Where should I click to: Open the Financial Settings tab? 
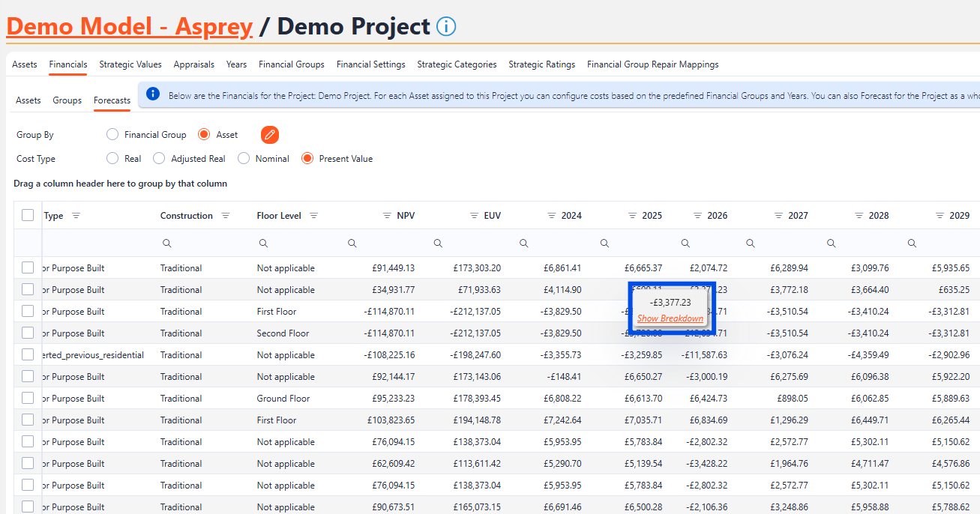click(x=370, y=64)
